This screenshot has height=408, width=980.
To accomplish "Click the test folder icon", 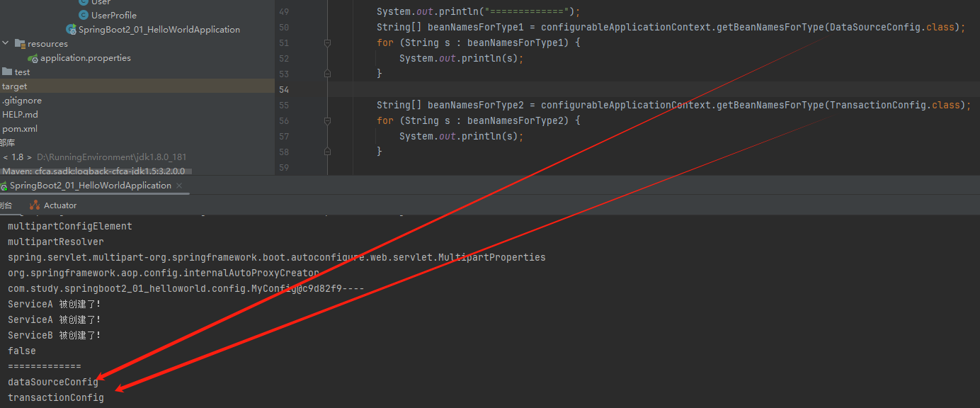I will (7, 72).
